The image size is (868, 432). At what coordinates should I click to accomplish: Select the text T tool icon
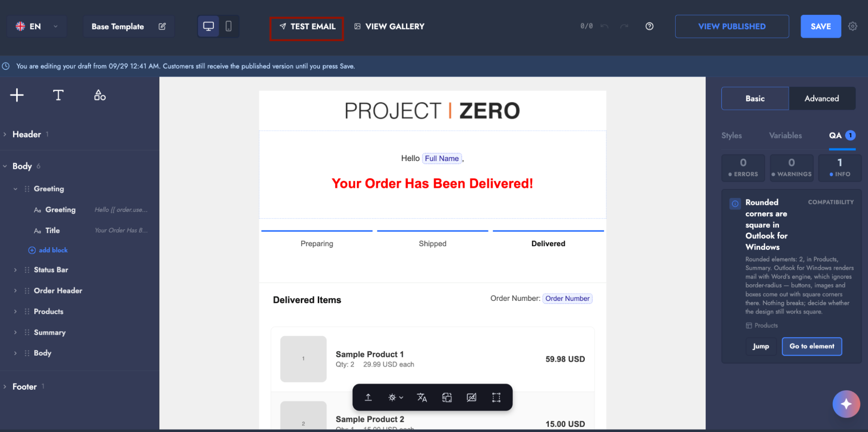click(58, 95)
